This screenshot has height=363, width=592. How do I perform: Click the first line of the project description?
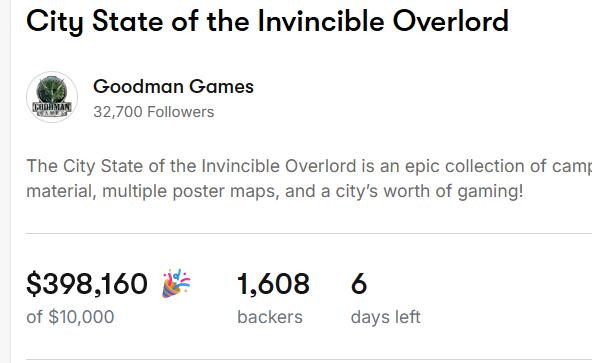click(309, 166)
